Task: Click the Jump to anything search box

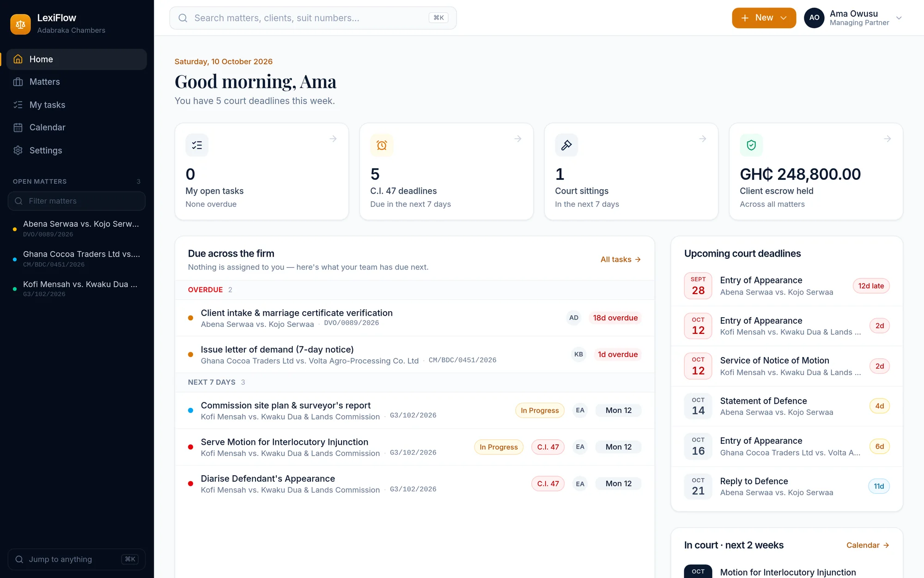Action: [77, 560]
